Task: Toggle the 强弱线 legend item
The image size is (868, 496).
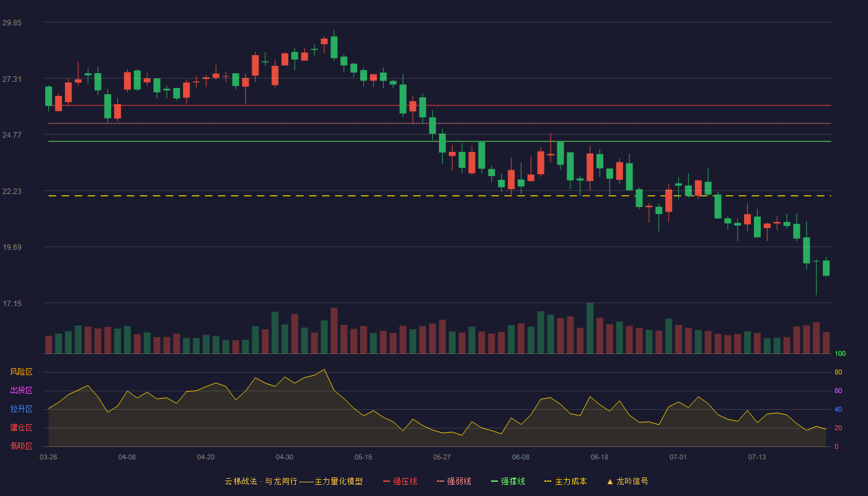Action: 454,481
